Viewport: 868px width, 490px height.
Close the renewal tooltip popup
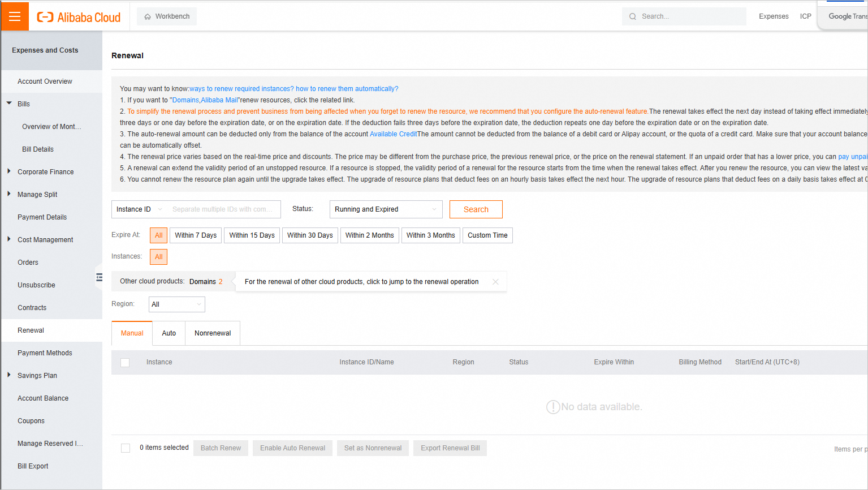495,282
